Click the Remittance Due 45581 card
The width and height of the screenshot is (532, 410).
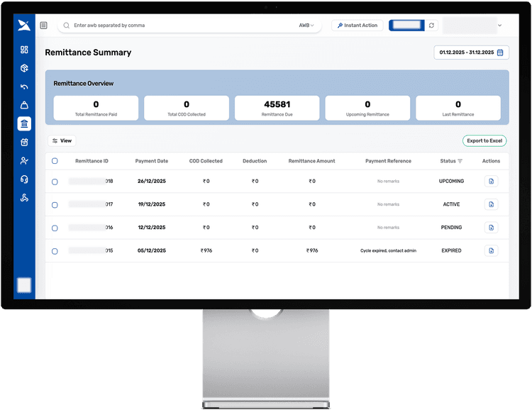[x=277, y=108]
